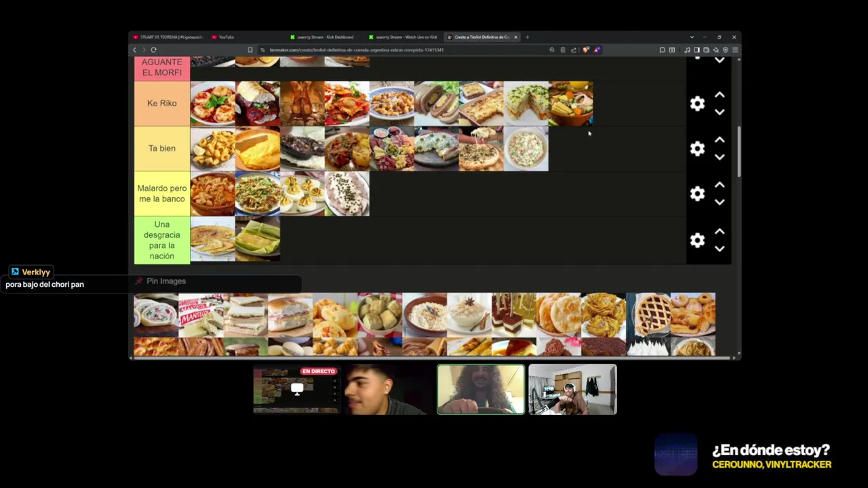Open settings gear for Malardo pero me la banco tier

[697, 194]
